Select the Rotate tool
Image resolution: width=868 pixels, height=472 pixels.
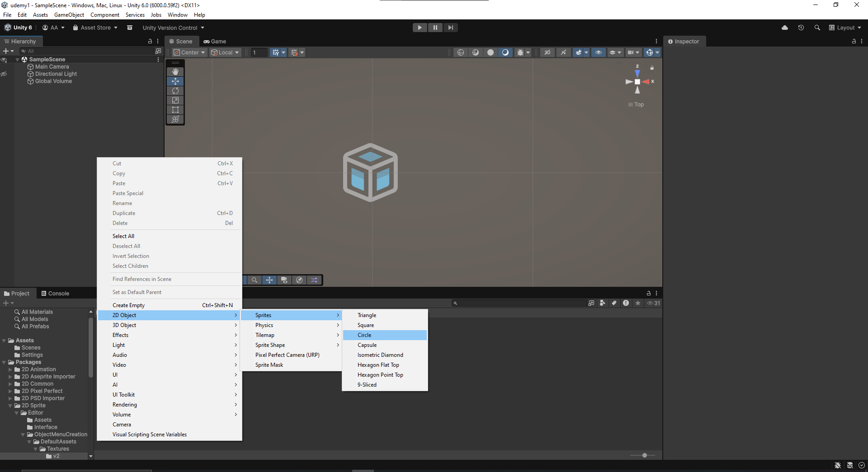click(175, 91)
